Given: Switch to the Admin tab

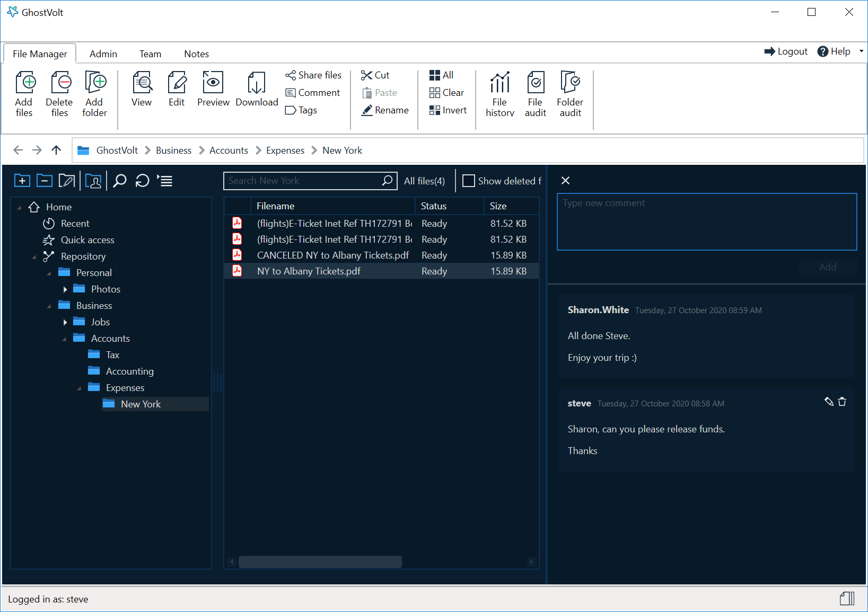Looking at the screenshot, I should tap(103, 54).
